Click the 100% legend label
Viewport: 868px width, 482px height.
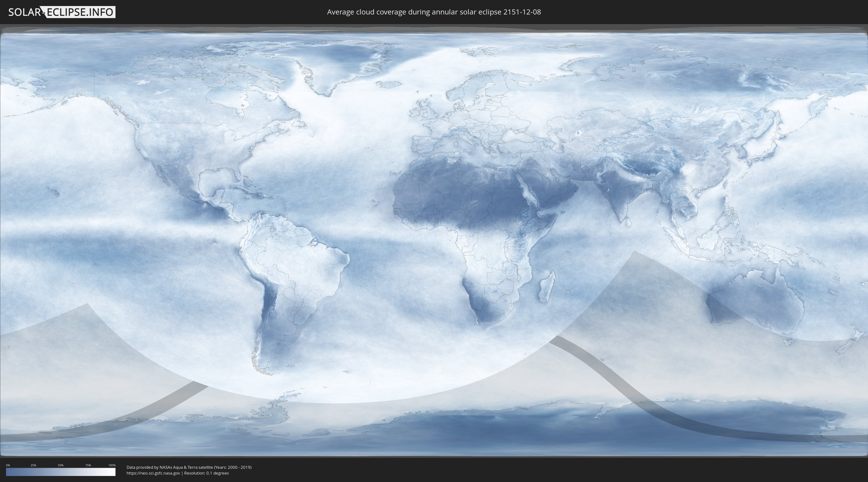coord(112,465)
